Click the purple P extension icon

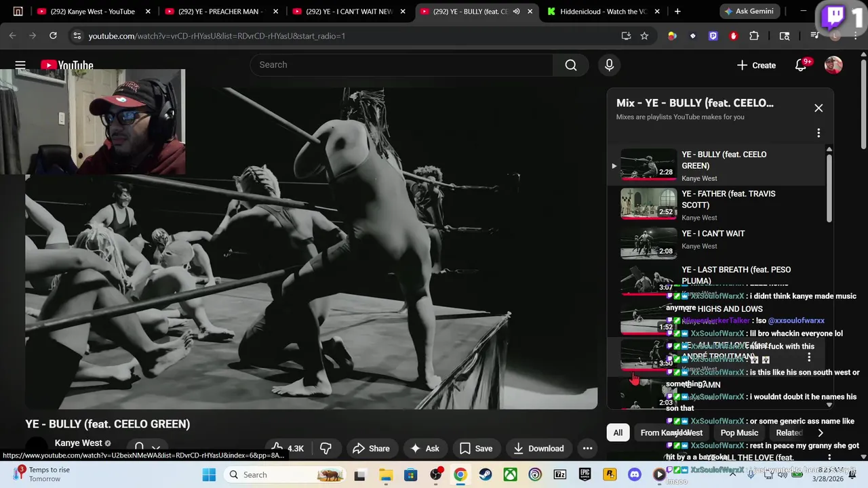pyautogui.click(x=713, y=35)
